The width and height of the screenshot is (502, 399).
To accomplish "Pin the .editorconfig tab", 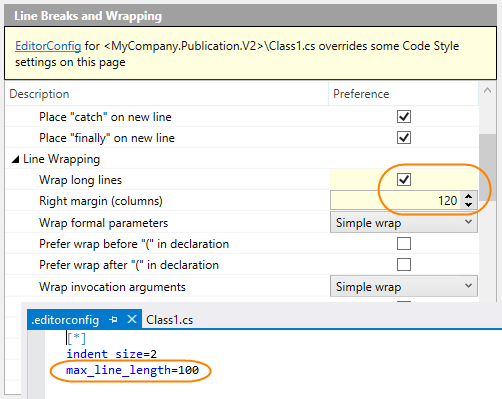I will (113, 320).
